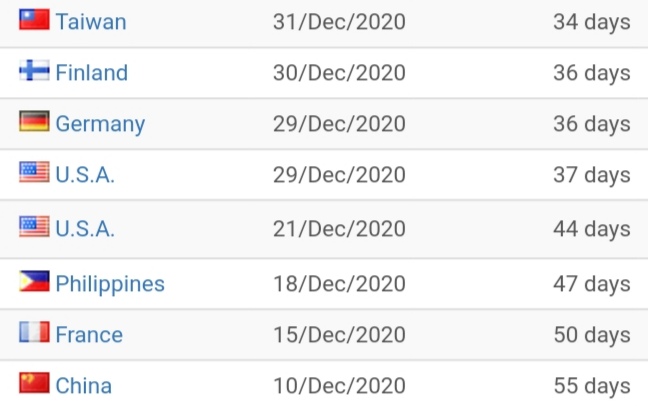Click the Taiwan flag icon
648x406 pixels.
[x=34, y=19]
